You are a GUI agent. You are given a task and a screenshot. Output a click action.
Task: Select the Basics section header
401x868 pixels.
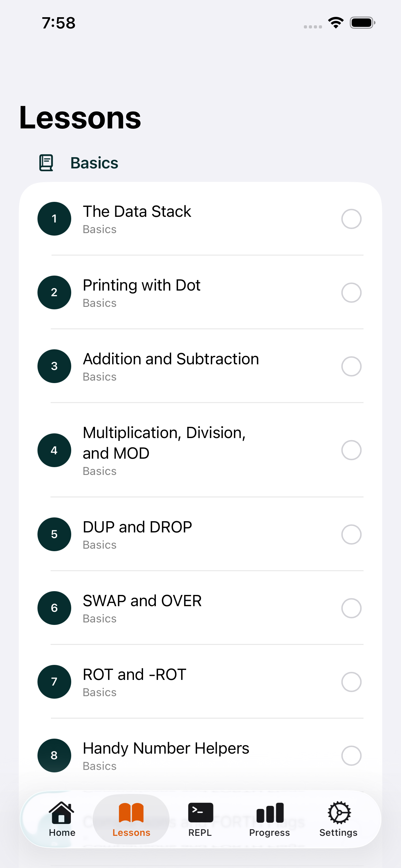94,163
